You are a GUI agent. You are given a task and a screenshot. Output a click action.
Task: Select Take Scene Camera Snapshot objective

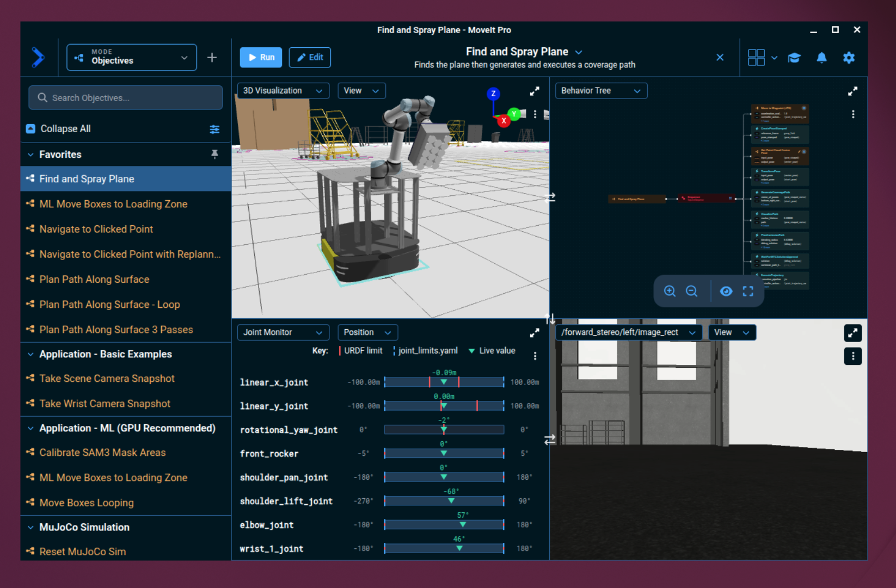click(126, 379)
